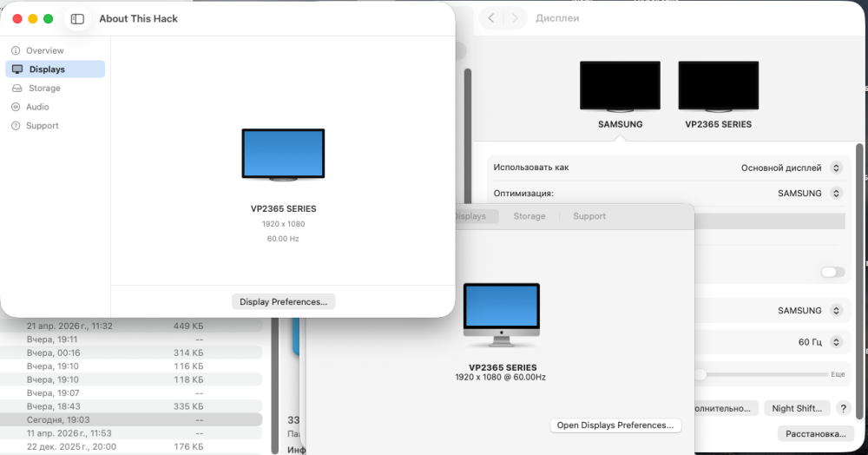Select row Вчера, 19:07 in file list
Screen dimensions: 868x455
coord(131,393)
